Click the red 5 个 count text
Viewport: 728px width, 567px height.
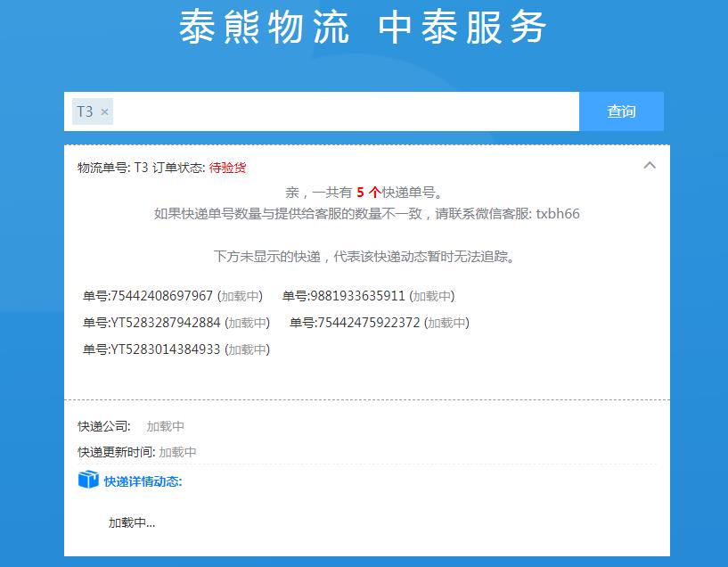[369, 193]
